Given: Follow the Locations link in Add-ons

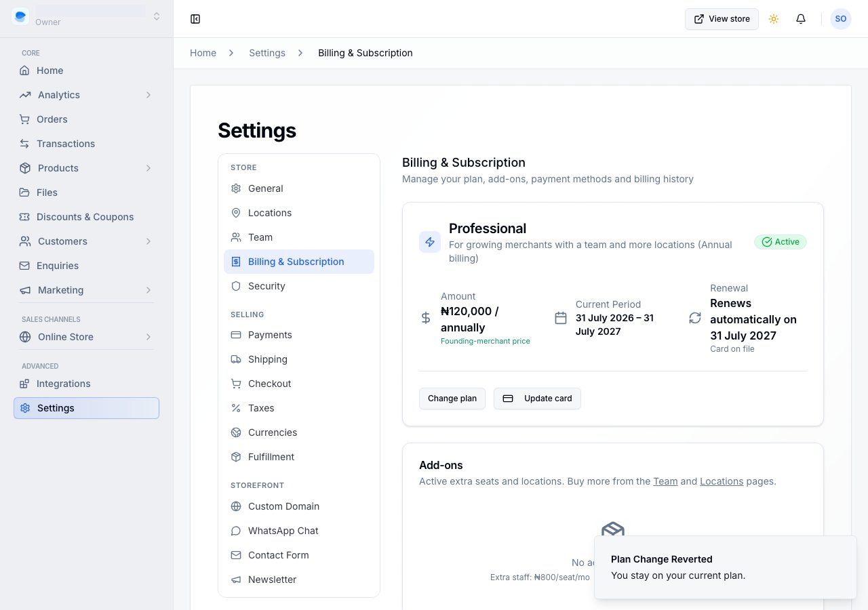Looking at the screenshot, I should 722,481.
